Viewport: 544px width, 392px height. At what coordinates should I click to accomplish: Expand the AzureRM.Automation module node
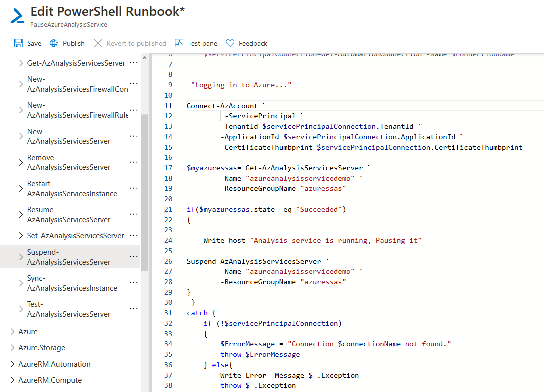tap(13, 364)
